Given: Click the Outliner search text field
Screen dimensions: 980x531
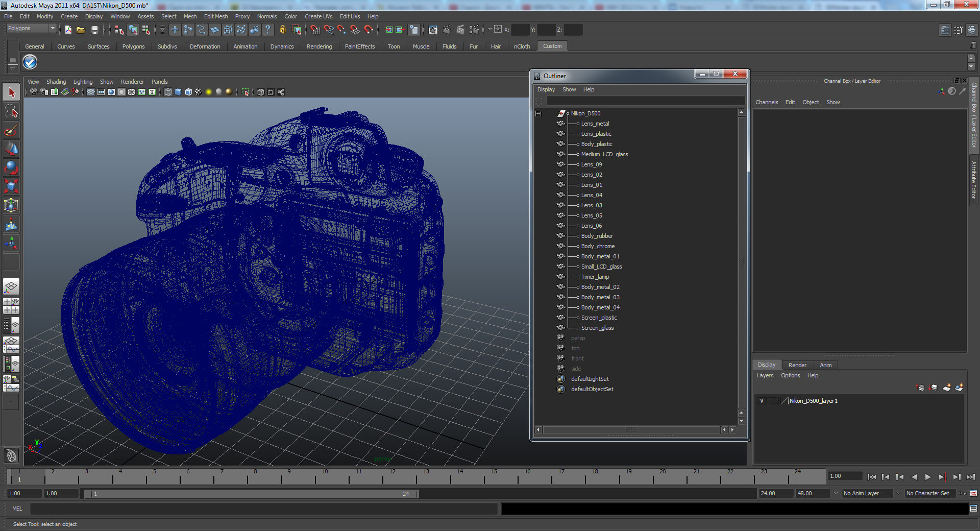Looking at the screenshot, I should (x=645, y=101).
